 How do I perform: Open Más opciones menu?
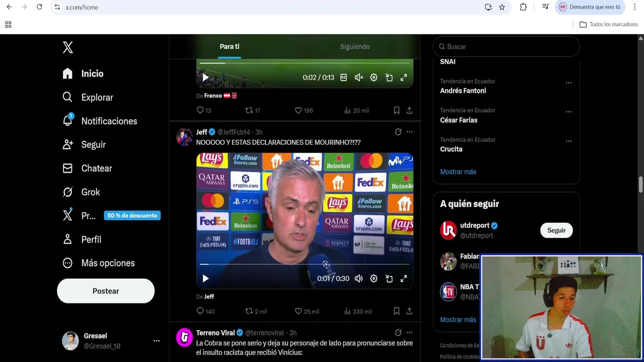[x=98, y=263]
